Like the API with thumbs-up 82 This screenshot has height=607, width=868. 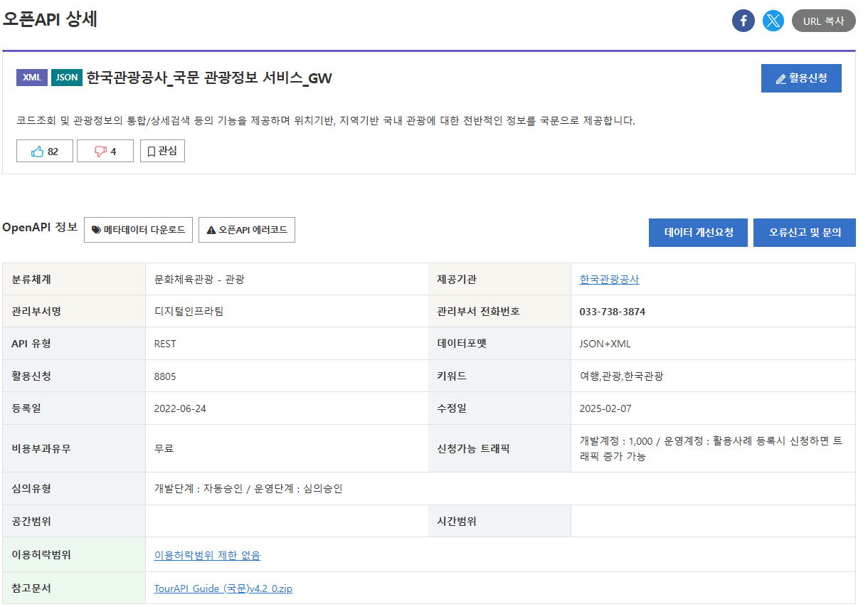[45, 151]
